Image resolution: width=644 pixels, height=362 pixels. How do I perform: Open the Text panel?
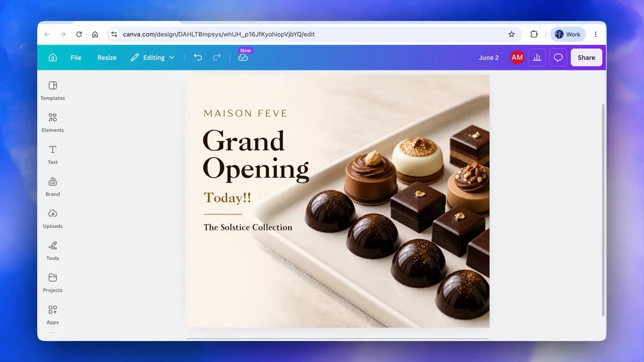click(53, 155)
